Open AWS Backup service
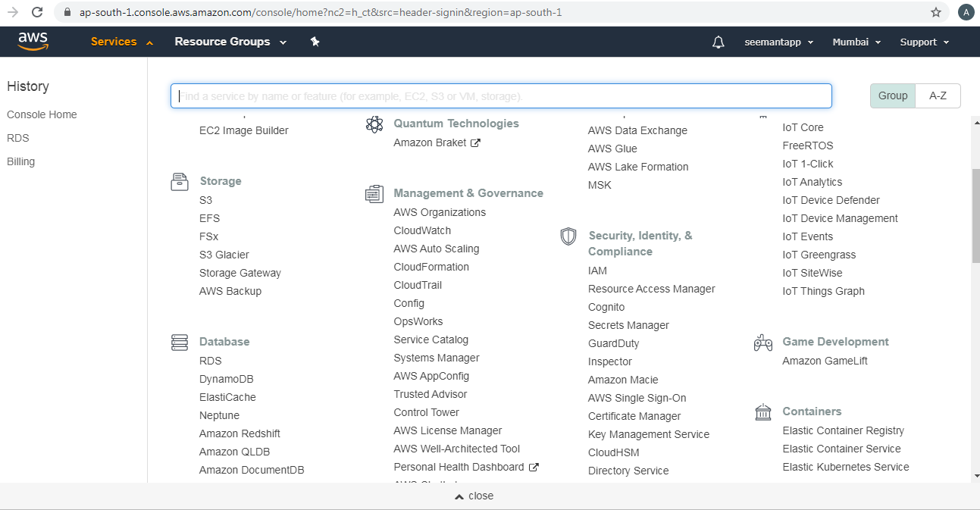This screenshot has height=510, width=980. tap(230, 291)
